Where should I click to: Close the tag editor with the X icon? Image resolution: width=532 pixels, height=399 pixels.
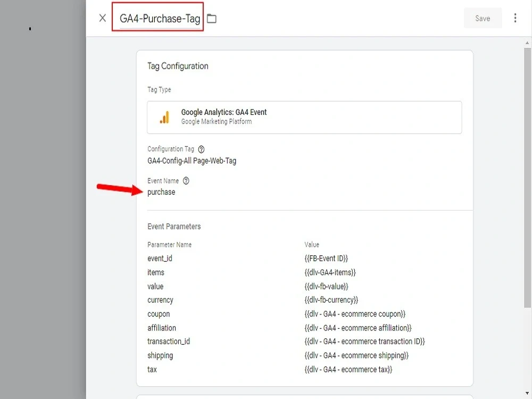103,18
